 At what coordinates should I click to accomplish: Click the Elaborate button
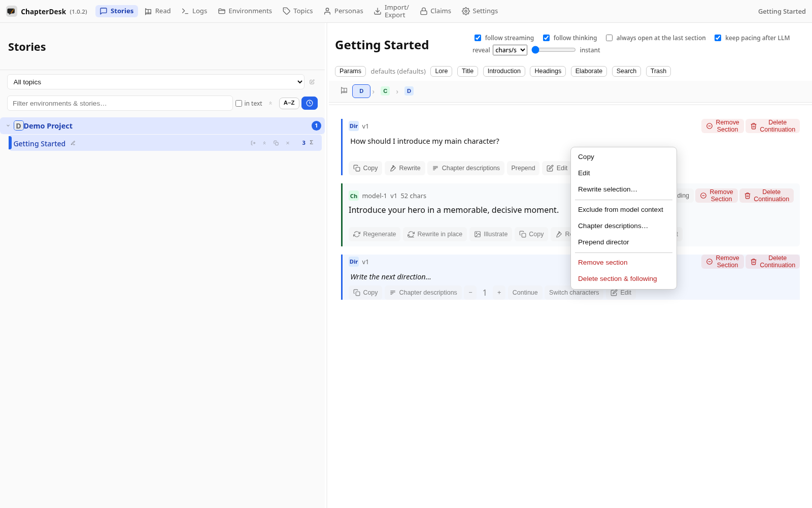pos(589,71)
